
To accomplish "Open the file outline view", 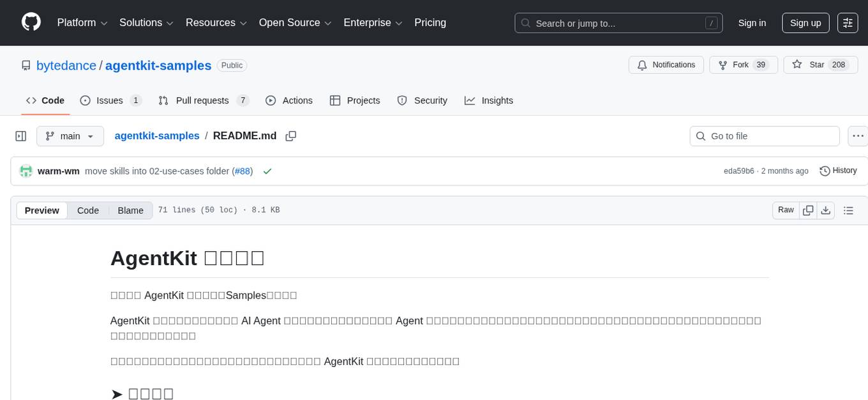I will [x=849, y=210].
